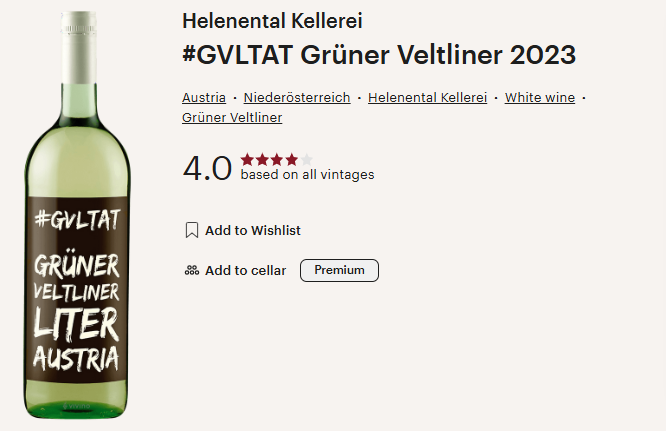Open the Austria country link
This screenshot has height=432, width=666.
click(x=204, y=98)
